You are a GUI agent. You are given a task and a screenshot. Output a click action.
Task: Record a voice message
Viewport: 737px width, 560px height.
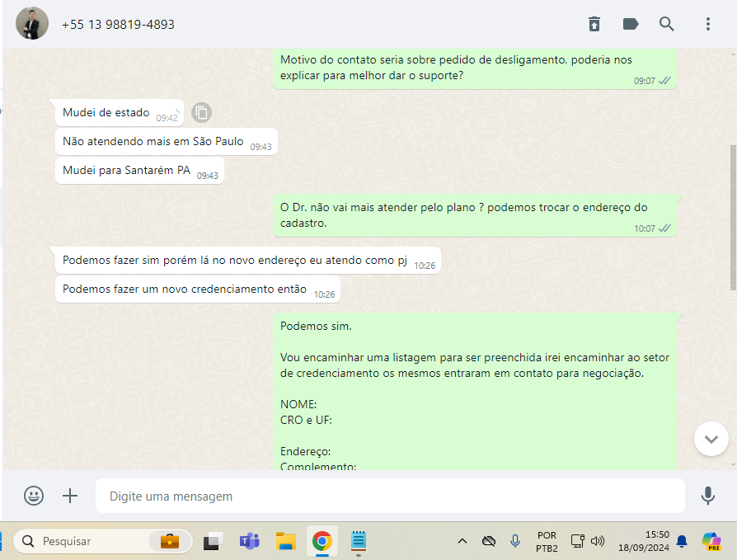click(x=708, y=496)
